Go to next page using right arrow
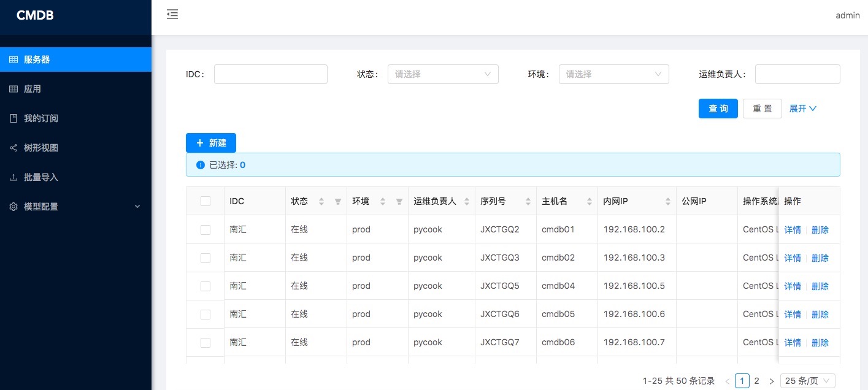This screenshot has height=390, width=868. pos(771,381)
